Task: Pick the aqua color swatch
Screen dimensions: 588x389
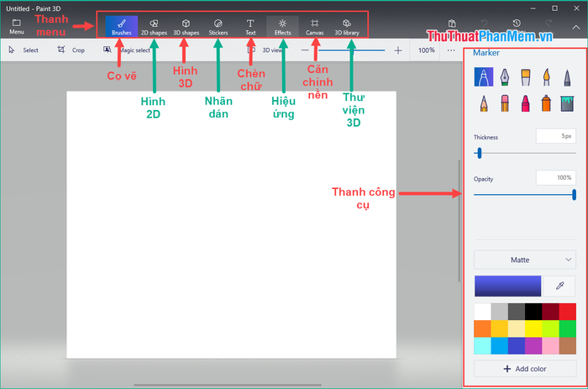Action: click(x=483, y=346)
